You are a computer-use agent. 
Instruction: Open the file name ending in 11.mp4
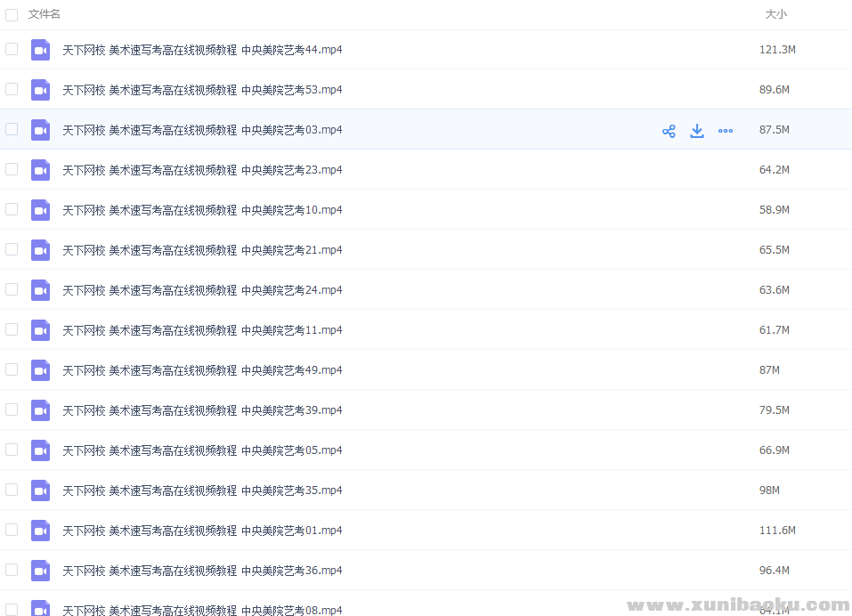[202, 330]
